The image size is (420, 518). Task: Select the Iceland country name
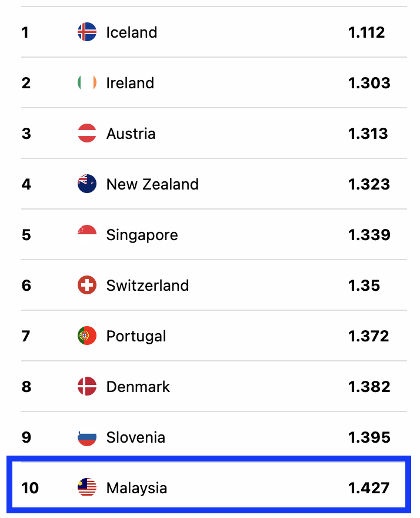tap(131, 32)
